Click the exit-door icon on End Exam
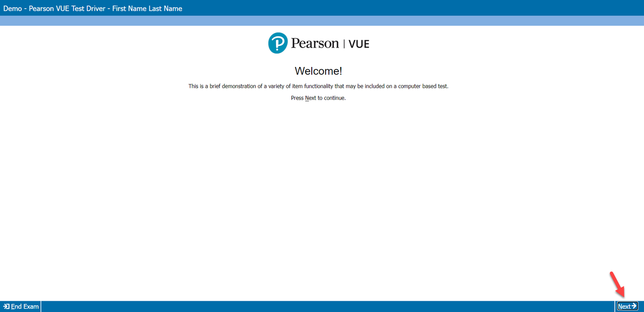The width and height of the screenshot is (644, 312). 6,306
